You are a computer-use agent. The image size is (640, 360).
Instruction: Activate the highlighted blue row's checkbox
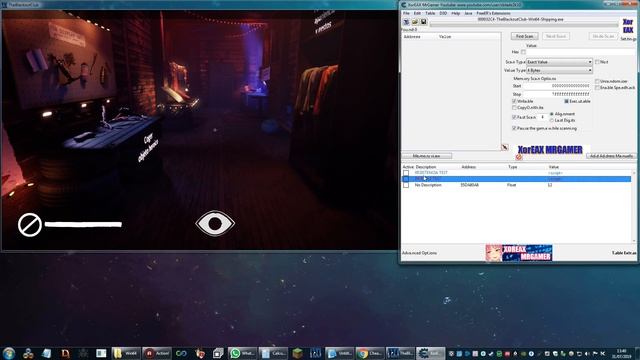click(406, 179)
